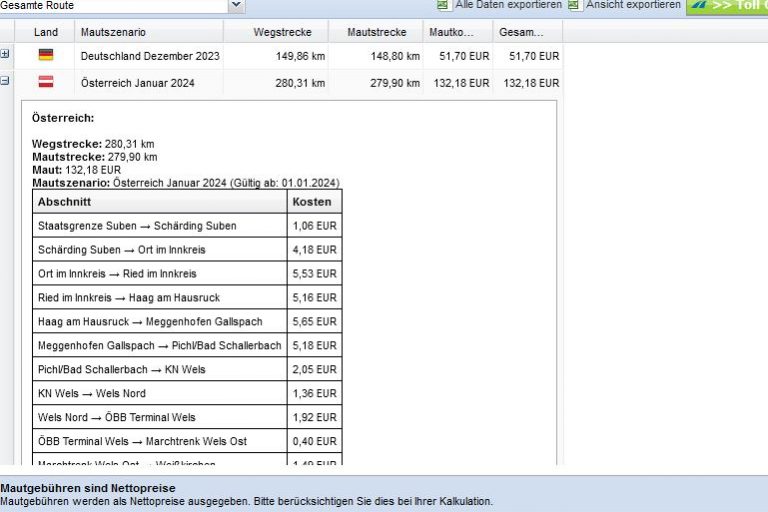Sort by the Mautstrecke column header
This screenshot has width=768, height=512.
(376, 33)
